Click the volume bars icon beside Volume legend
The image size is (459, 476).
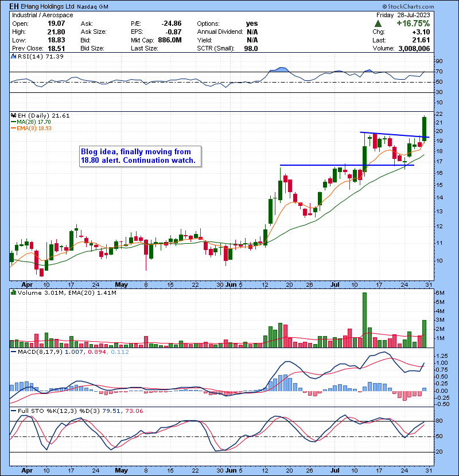click(14, 292)
